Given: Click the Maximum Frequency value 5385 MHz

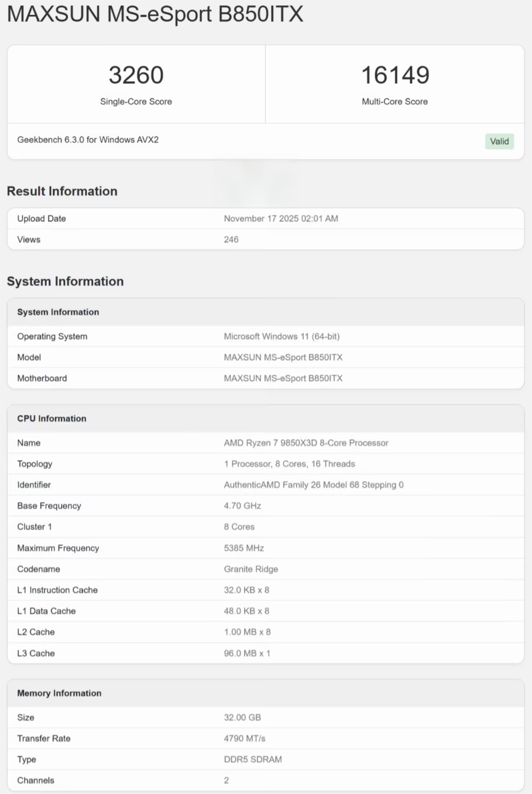Looking at the screenshot, I should pyautogui.click(x=244, y=548).
